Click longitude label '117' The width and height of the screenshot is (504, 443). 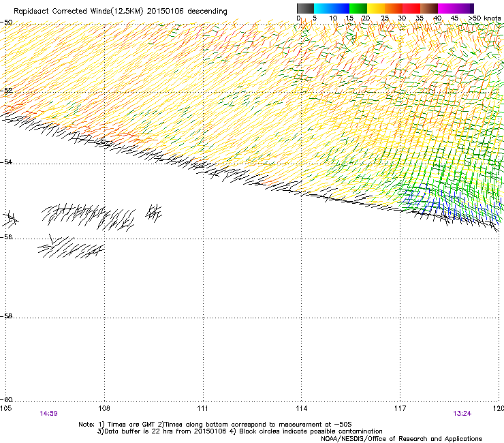tap(400, 408)
